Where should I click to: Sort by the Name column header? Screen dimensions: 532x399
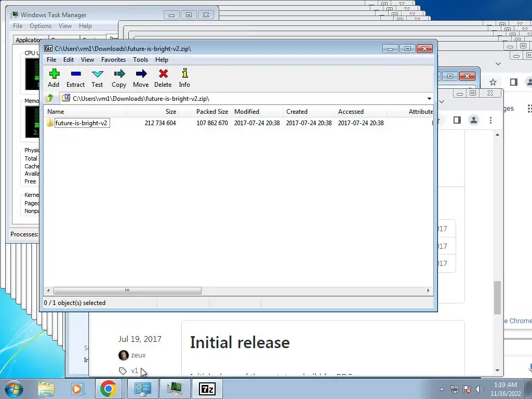[x=86, y=112]
